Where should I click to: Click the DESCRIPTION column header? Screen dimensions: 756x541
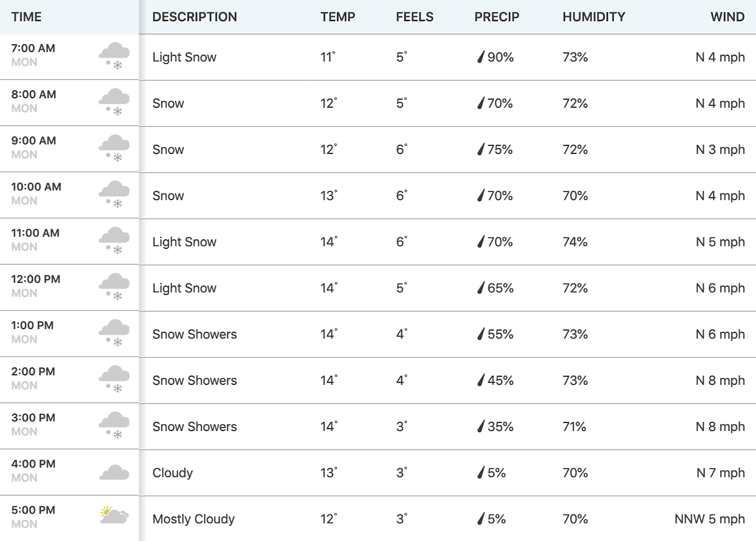coord(195,17)
